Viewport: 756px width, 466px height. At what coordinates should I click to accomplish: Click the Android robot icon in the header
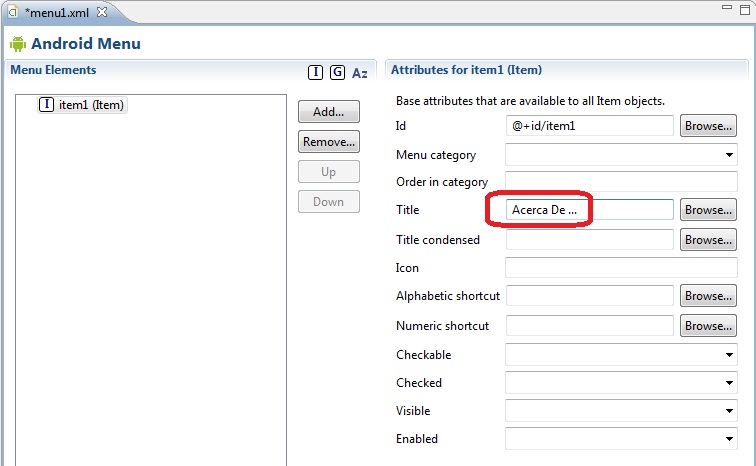coord(18,44)
